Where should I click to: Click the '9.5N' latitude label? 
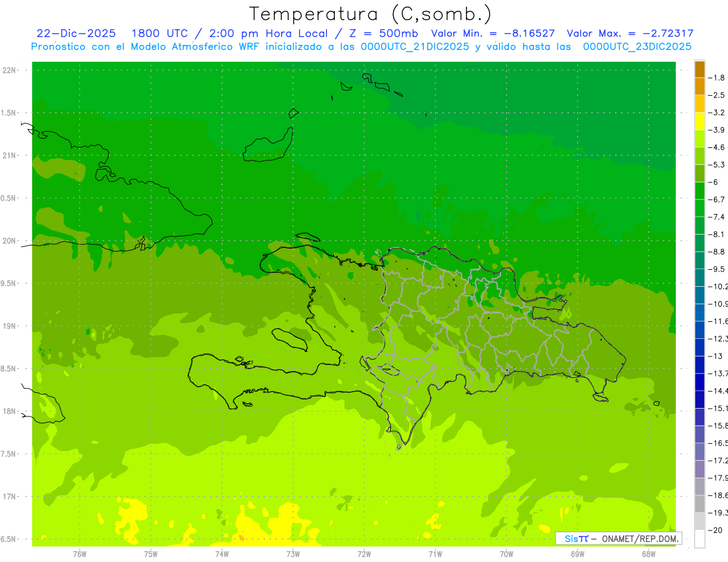(x=8, y=283)
